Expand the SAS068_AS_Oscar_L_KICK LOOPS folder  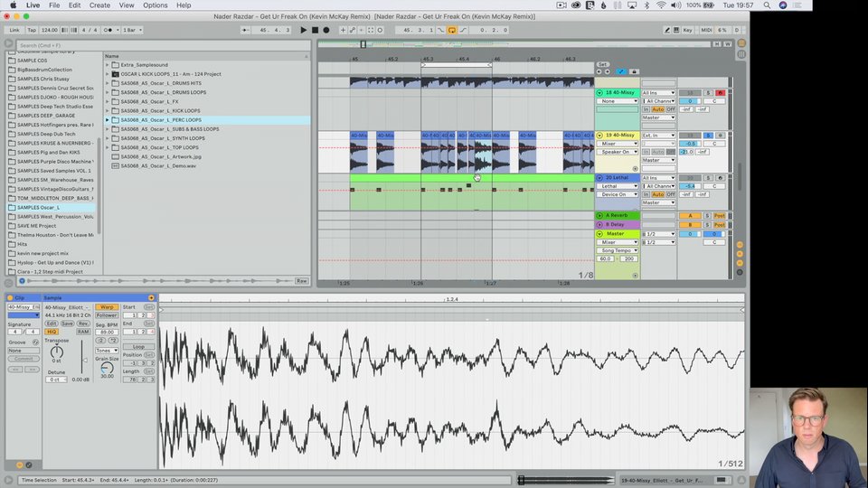tap(108, 110)
